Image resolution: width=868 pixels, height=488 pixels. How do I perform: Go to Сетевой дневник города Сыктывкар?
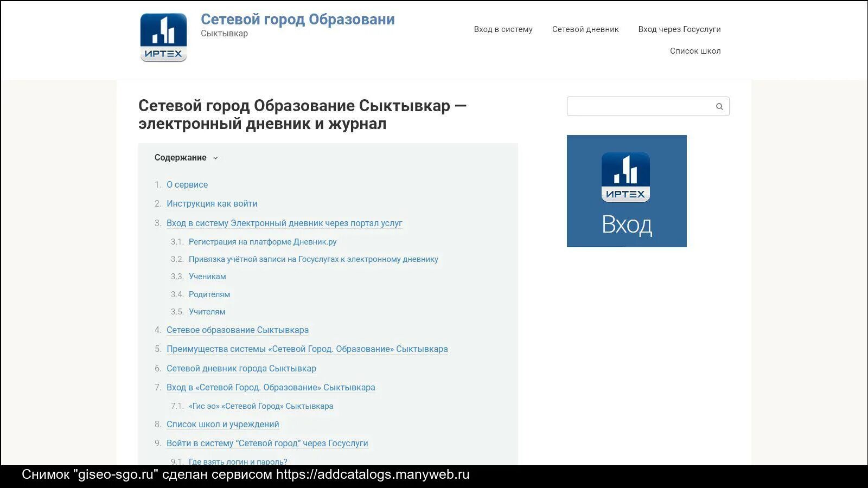(241, 368)
